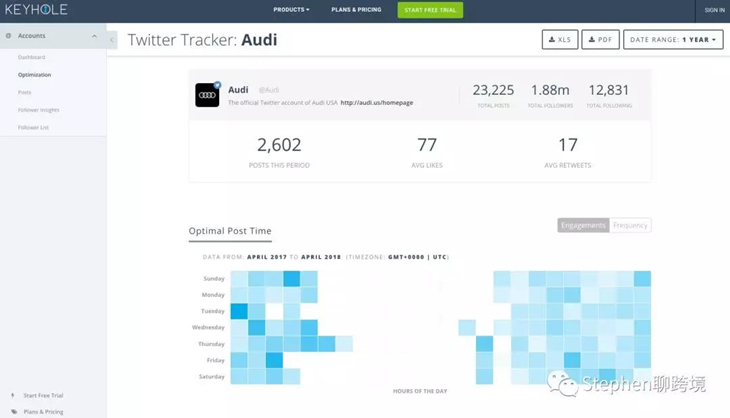Click the 17 avg retweets figure
730x418 pixels.
(x=568, y=145)
